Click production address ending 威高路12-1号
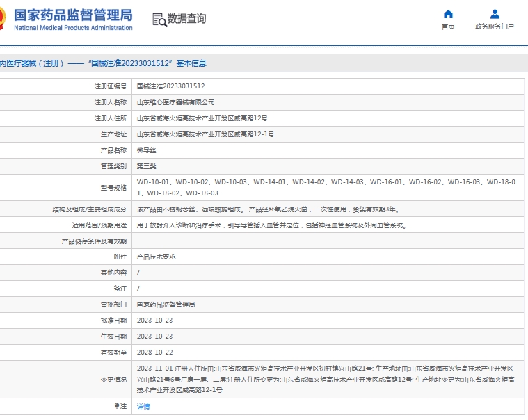528x420 pixels. tap(205, 134)
